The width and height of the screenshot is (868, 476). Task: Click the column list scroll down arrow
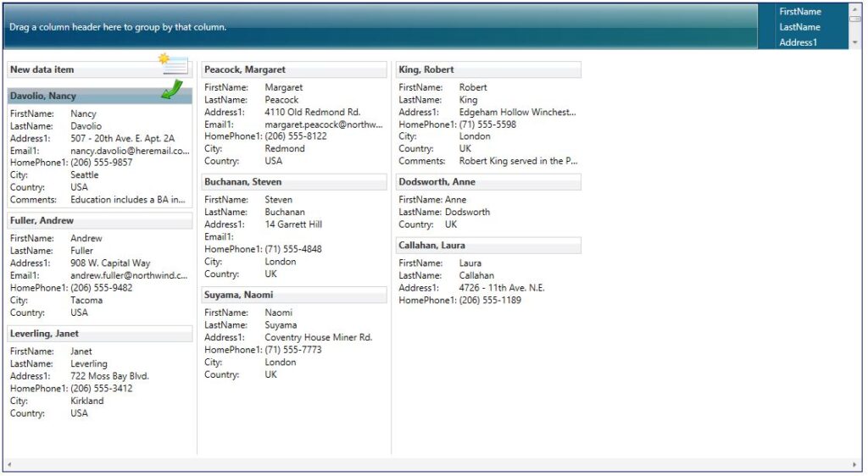tap(855, 42)
